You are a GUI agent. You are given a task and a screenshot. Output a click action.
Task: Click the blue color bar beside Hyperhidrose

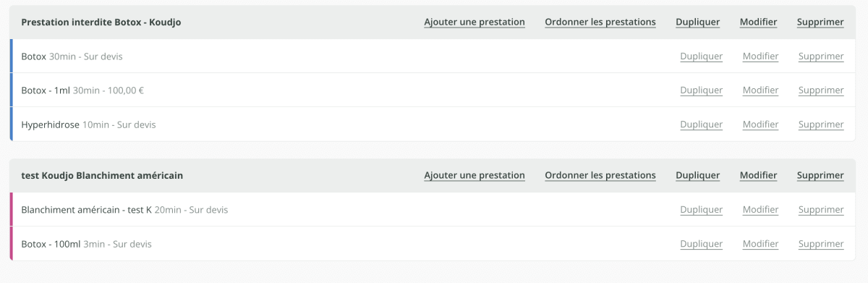(12, 124)
